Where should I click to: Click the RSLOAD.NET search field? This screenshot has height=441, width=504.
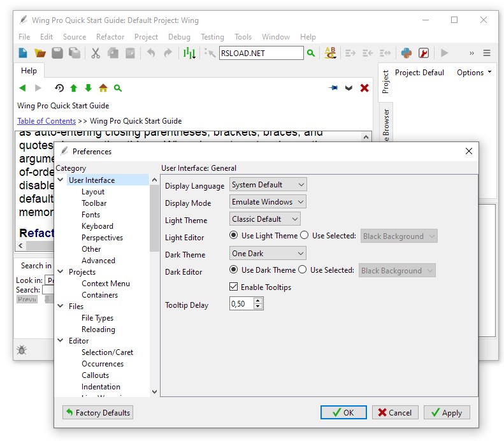261,54
